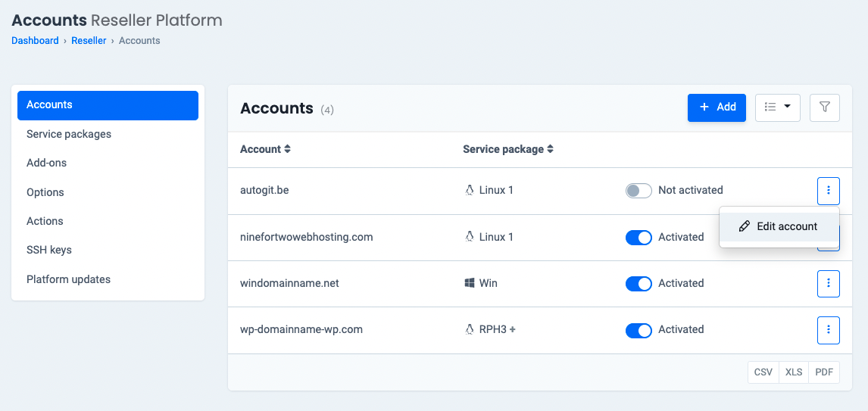Click the filter funnel icon
The width and height of the screenshot is (868, 411).
(825, 107)
